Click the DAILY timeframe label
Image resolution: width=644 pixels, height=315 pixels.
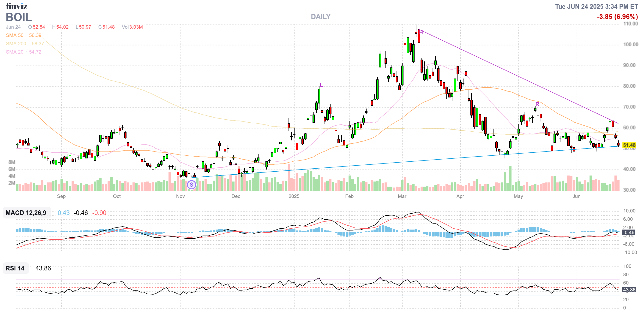point(321,17)
